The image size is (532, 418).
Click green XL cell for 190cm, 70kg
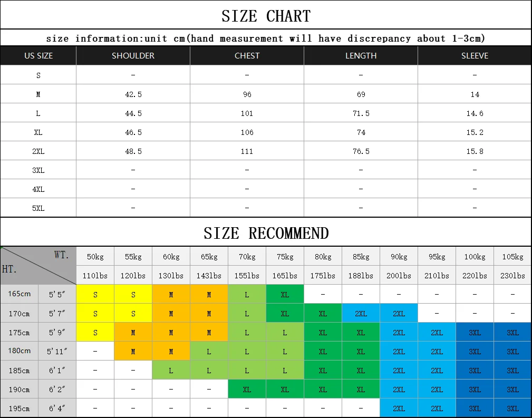click(247, 389)
